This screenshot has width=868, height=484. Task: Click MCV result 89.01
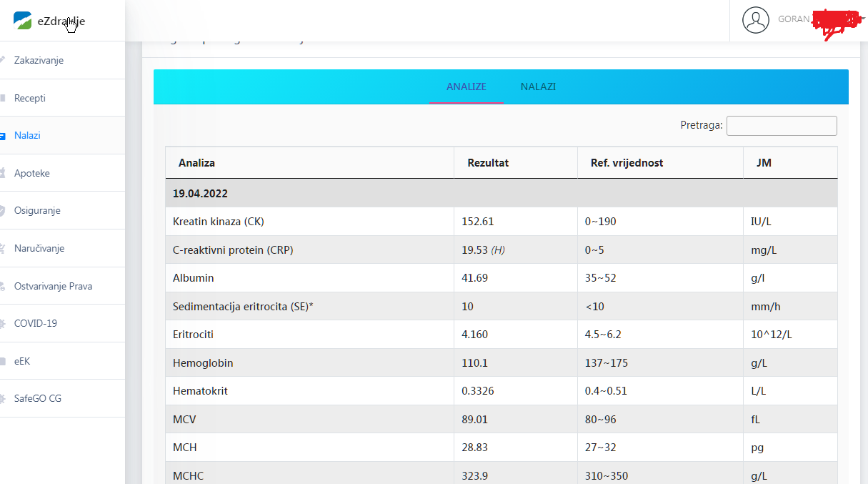click(475, 419)
